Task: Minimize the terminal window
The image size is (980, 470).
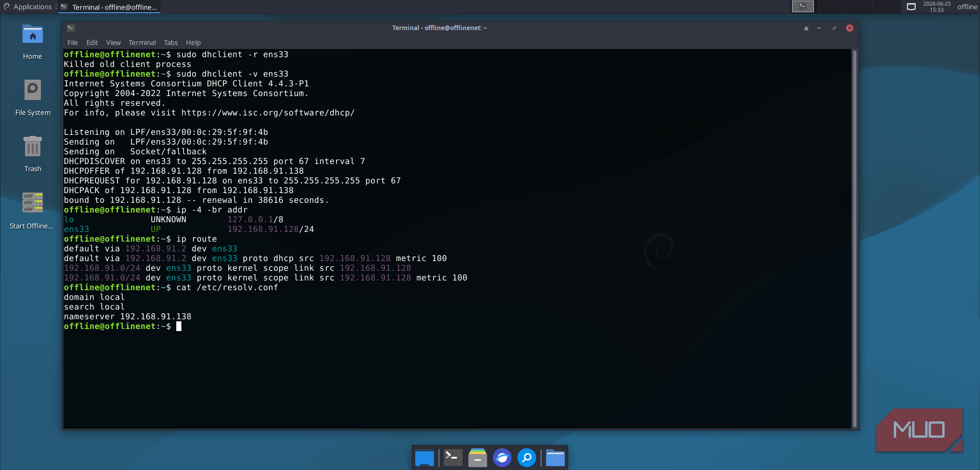Action: click(819, 28)
